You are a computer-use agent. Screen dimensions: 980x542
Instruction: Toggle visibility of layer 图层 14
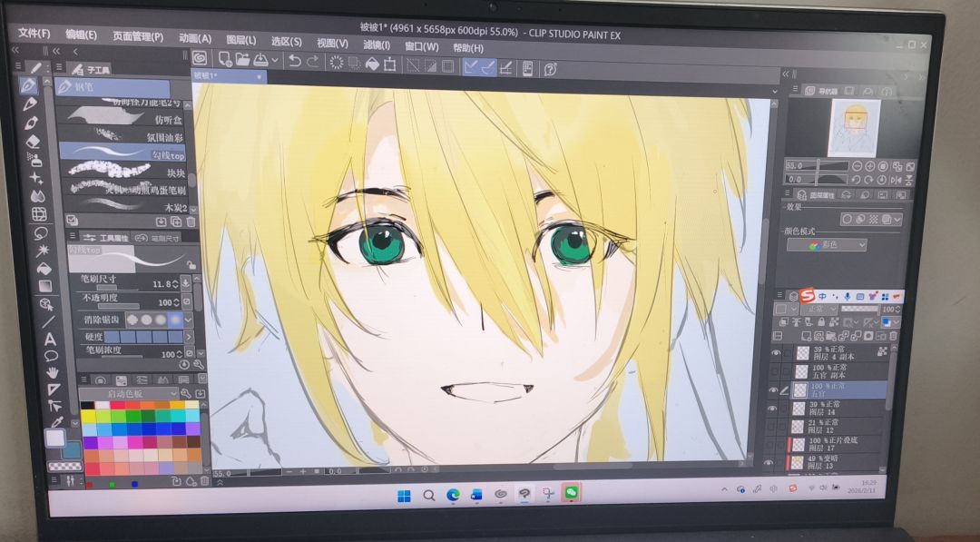[772, 409]
